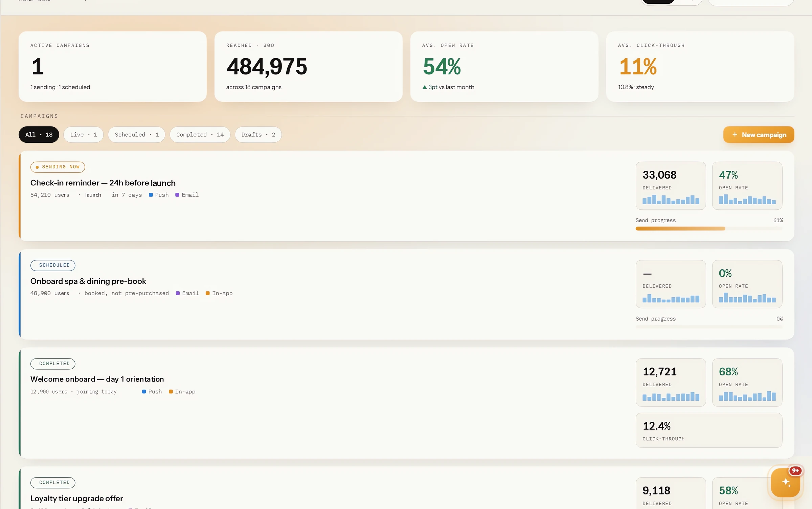Image resolution: width=812 pixels, height=509 pixels.
Task: Select the All · 18 filter tab
Action: pos(39,135)
